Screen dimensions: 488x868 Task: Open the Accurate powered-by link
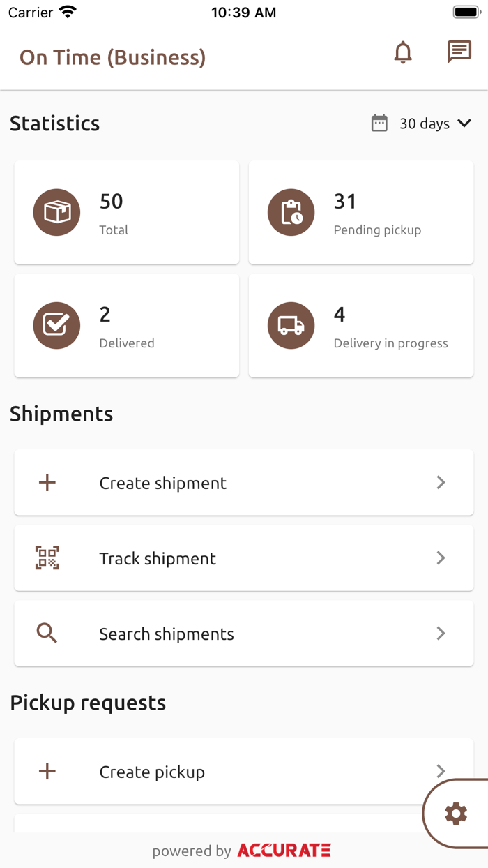[x=284, y=851]
